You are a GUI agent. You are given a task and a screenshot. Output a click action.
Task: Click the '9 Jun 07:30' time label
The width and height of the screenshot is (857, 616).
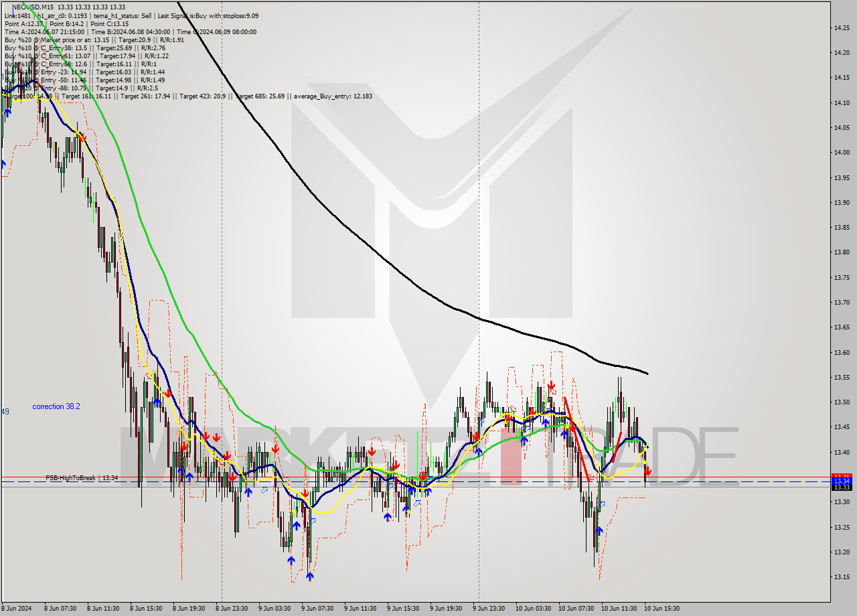(318, 609)
